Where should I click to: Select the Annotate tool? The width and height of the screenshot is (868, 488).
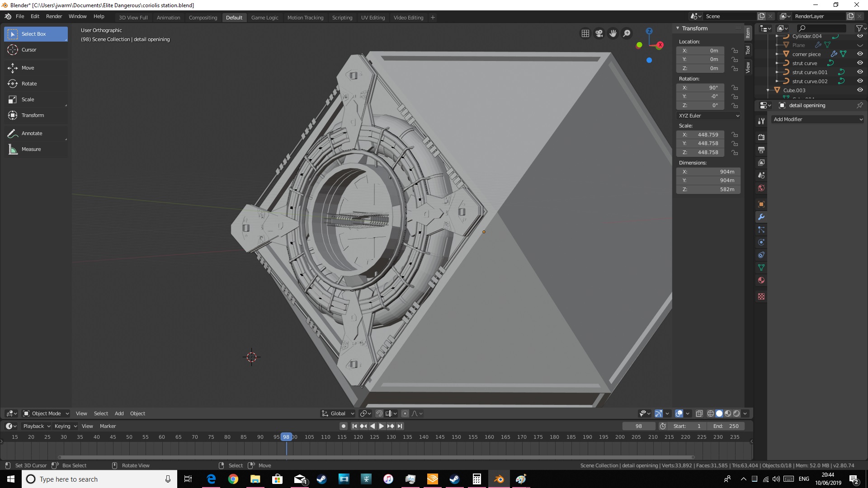(x=36, y=133)
